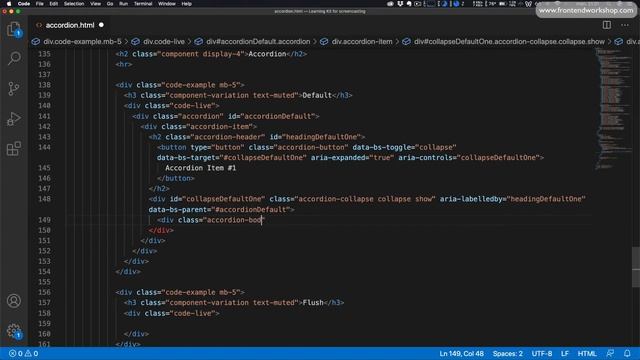The width and height of the screenshot is (640, 360).
Task: Click the text Flush on line 157
Action: pos(313,302)
